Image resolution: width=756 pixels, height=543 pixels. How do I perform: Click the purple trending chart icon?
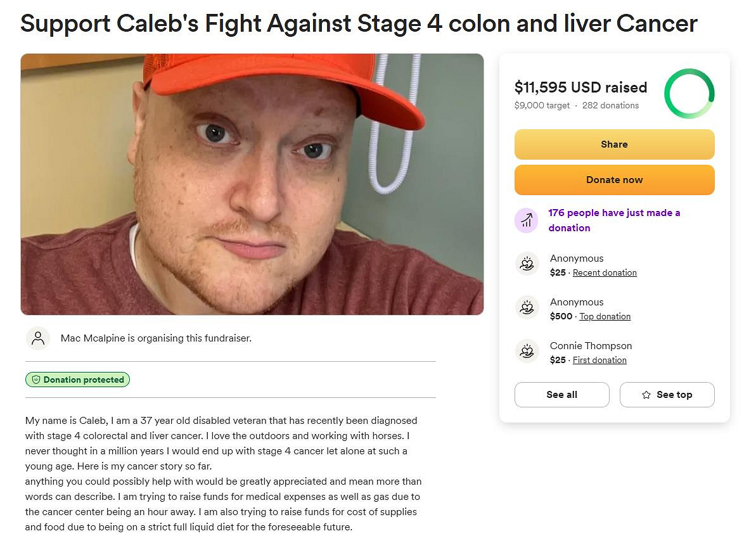526,220
